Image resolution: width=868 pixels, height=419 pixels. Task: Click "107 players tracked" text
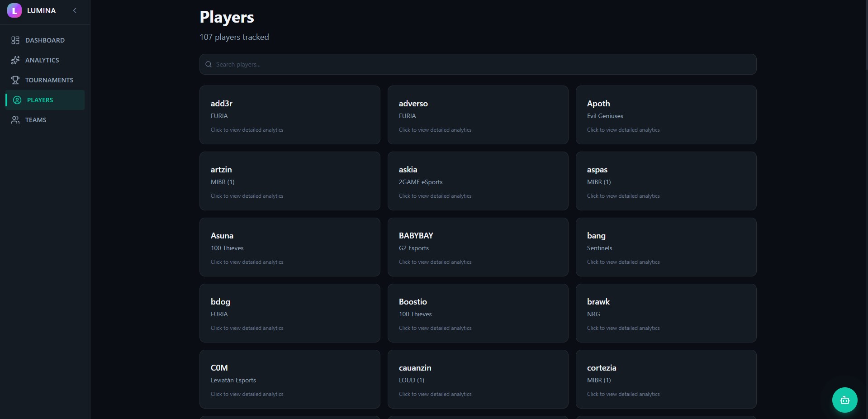pyautogui.click(x=234, y=37)
